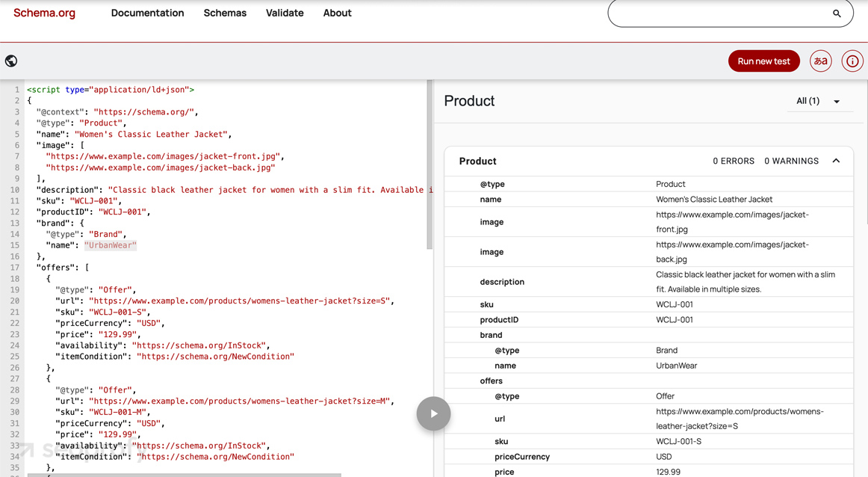This screenshot has width=868, height=477.
Task: Click "UrbanWear" value in code line 15
Action: [110, 245]
